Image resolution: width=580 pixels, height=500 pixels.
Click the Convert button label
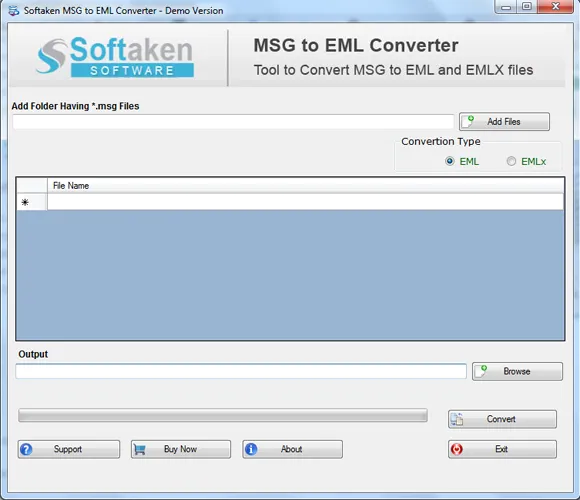pos(501,419)
